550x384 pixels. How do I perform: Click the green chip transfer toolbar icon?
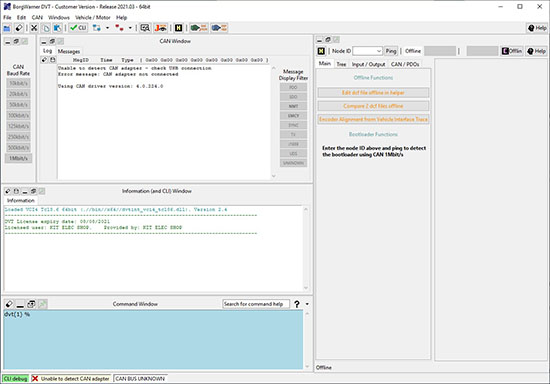(x=199, y=28)
